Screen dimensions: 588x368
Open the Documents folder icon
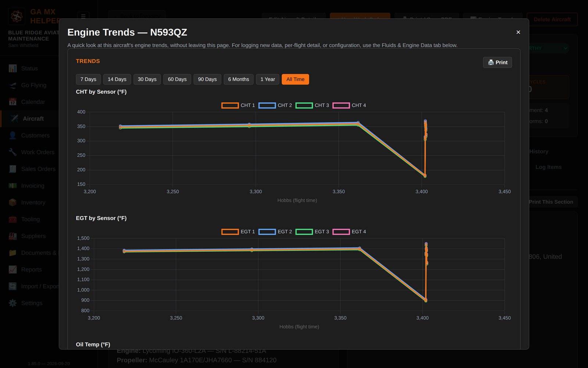[13, 253]
